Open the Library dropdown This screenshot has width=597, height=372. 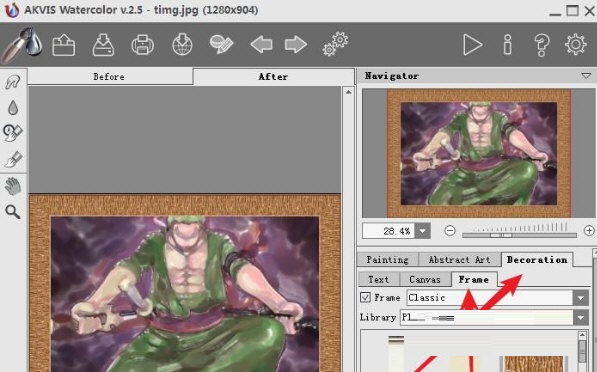581,317
